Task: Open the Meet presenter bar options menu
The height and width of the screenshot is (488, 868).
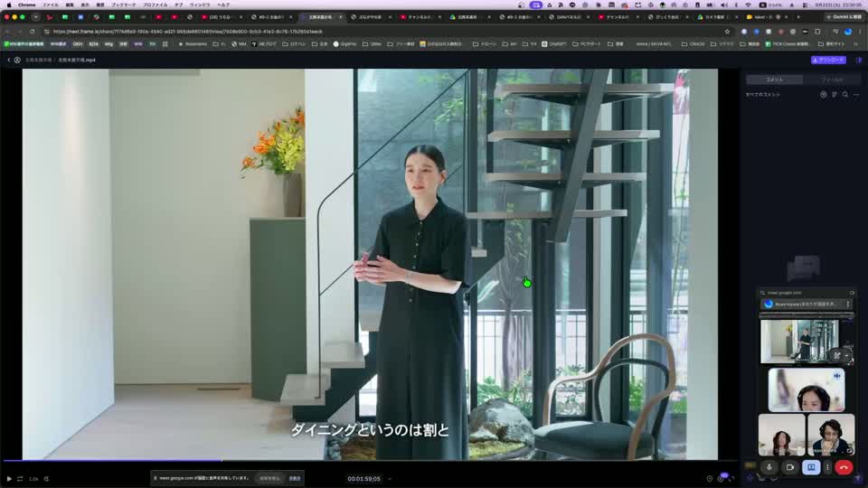Action: click(847, 305)
